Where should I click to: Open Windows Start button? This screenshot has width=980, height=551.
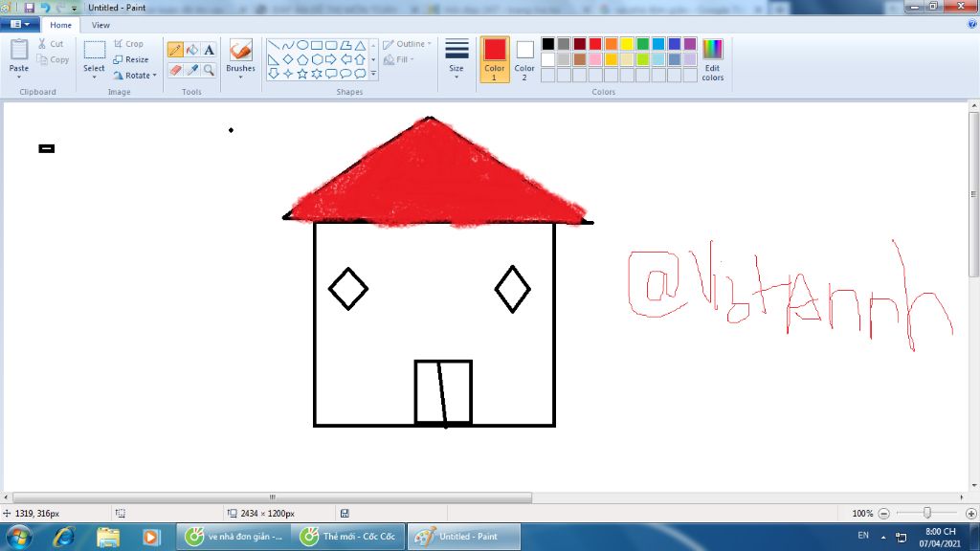pos(19,537)
